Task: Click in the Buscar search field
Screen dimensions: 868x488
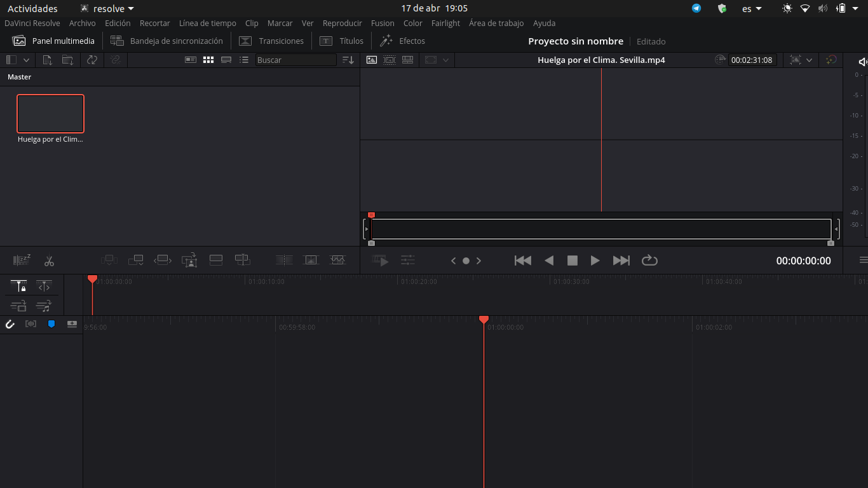Action: click(x=296, y=60)
